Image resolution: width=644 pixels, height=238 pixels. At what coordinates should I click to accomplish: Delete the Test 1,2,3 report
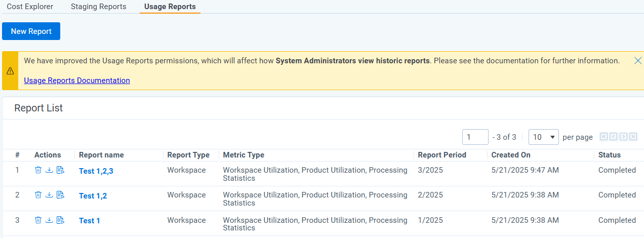click(x=38, y=170)
